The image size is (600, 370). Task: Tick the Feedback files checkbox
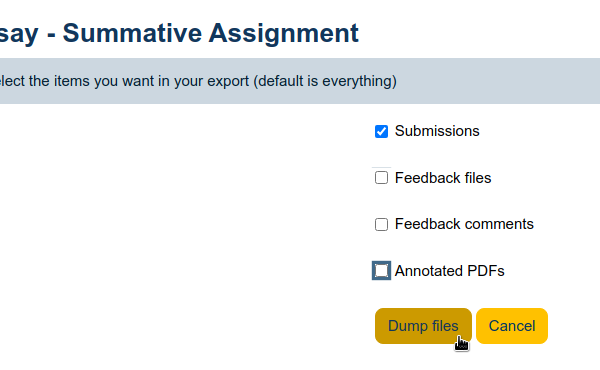tap(381, 178)
